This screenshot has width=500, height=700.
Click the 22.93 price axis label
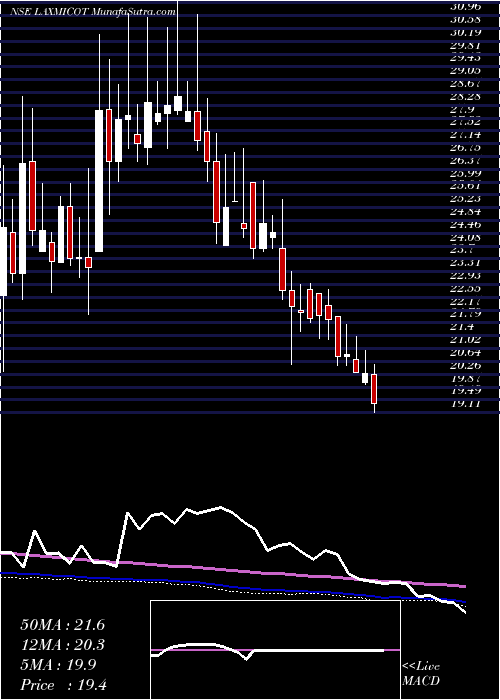(x=465, y=276)
